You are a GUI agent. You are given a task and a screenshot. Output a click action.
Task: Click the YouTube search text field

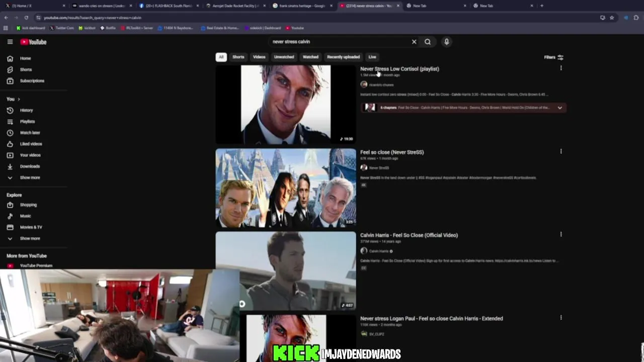[x=340, y=42]
